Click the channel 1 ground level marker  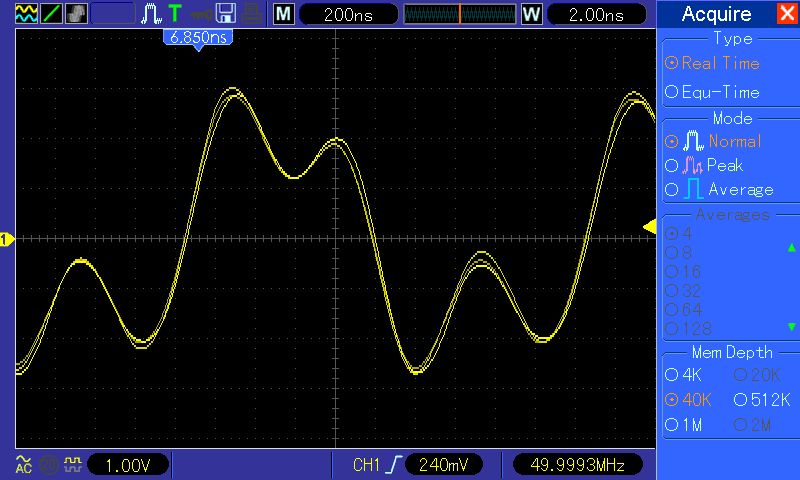7,239
